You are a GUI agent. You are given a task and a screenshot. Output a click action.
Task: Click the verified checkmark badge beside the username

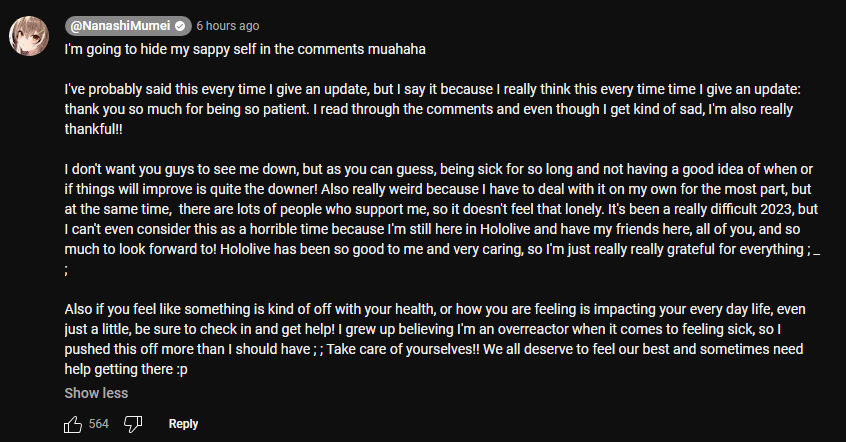(x=180, y=26)
